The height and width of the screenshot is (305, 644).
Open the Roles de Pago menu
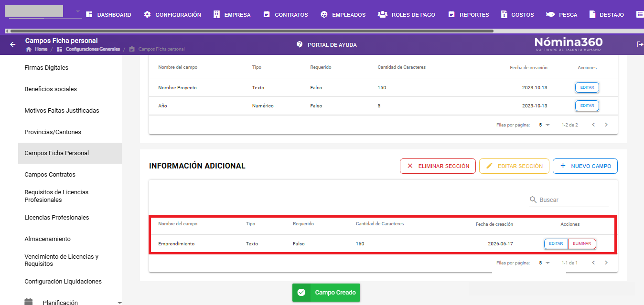[x=407, y=15]
